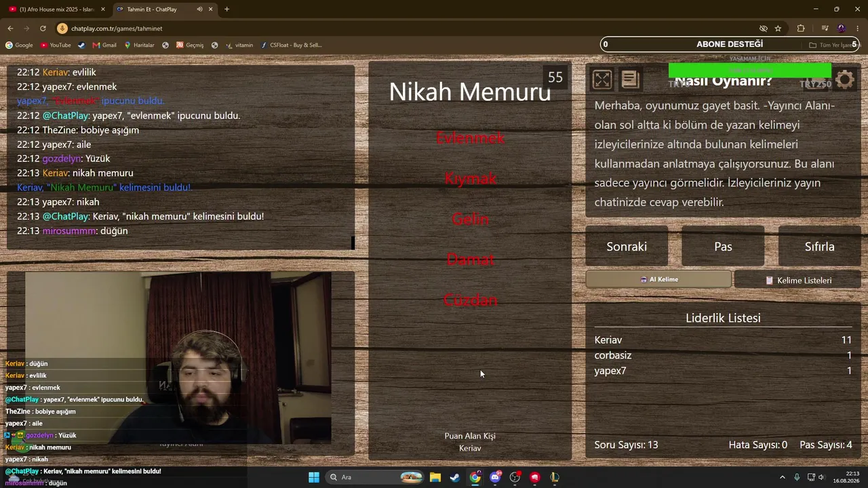Click the Hata Sayısı: 0 counter
The image size is (868, 488).
coord(758,445)
